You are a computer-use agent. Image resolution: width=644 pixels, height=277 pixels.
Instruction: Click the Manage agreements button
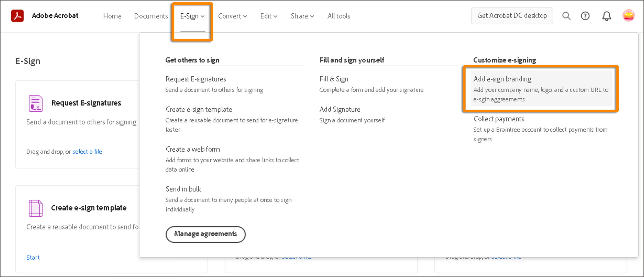[x=205, y=234]
